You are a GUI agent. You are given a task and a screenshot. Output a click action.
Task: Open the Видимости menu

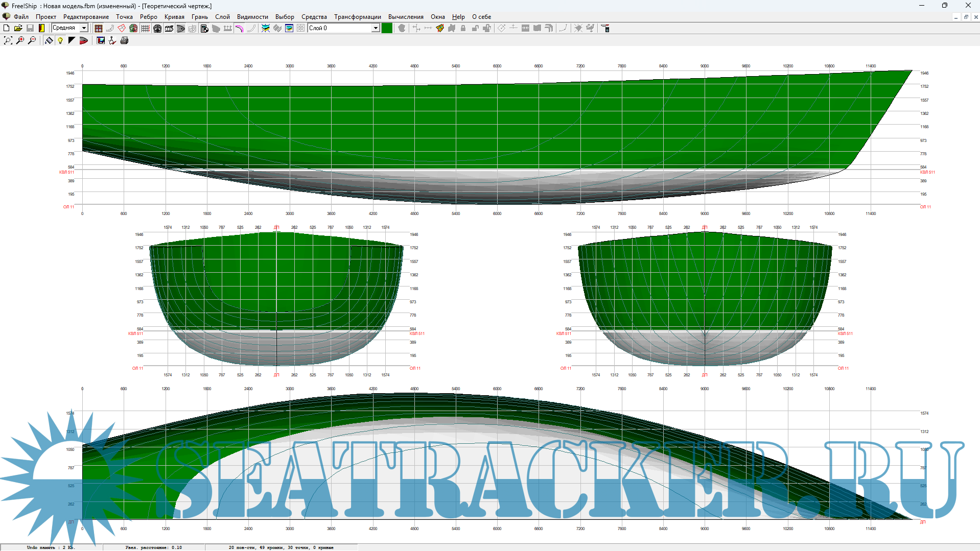(x=252, y=17)
